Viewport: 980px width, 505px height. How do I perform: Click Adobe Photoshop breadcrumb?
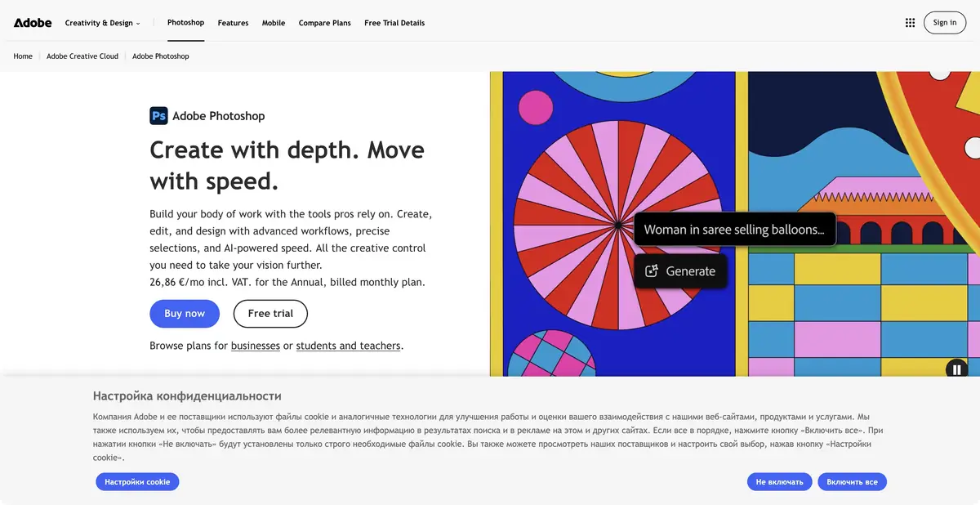pos(161,56)
